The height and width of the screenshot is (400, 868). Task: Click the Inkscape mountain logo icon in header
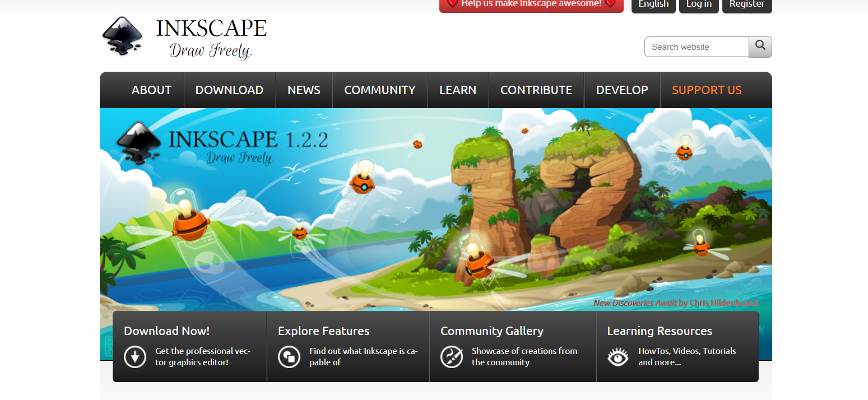[x=123, y=37]
